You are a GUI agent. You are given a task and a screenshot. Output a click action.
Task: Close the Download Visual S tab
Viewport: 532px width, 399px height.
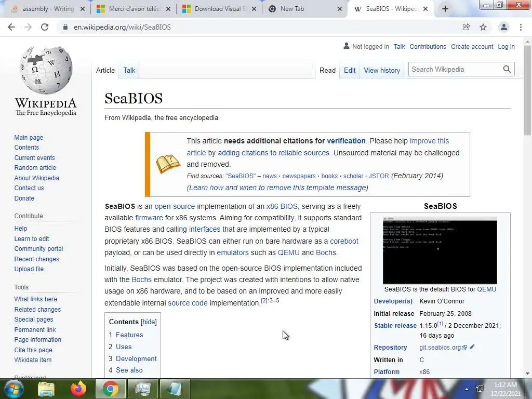tap(254, 9)
